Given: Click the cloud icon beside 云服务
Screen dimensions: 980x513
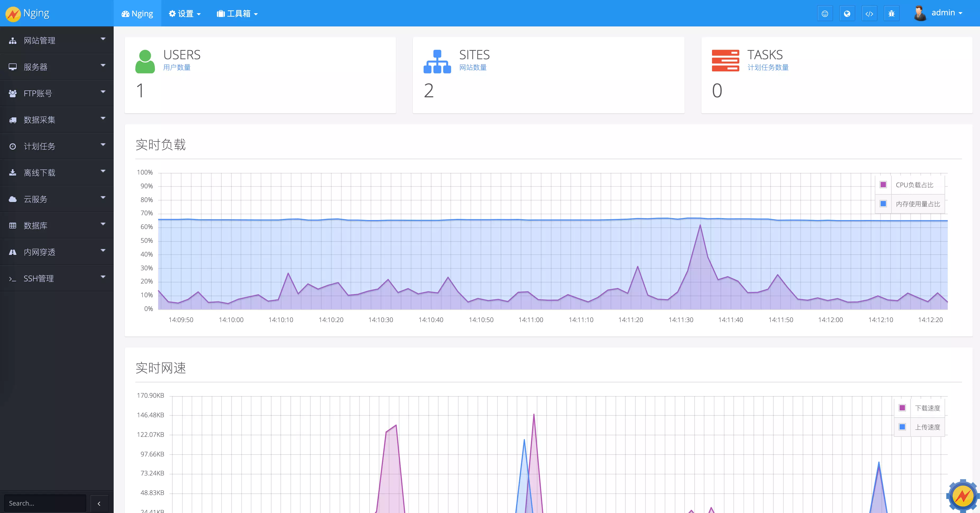Looking at the screenshot, I should (x=13, y=199).
